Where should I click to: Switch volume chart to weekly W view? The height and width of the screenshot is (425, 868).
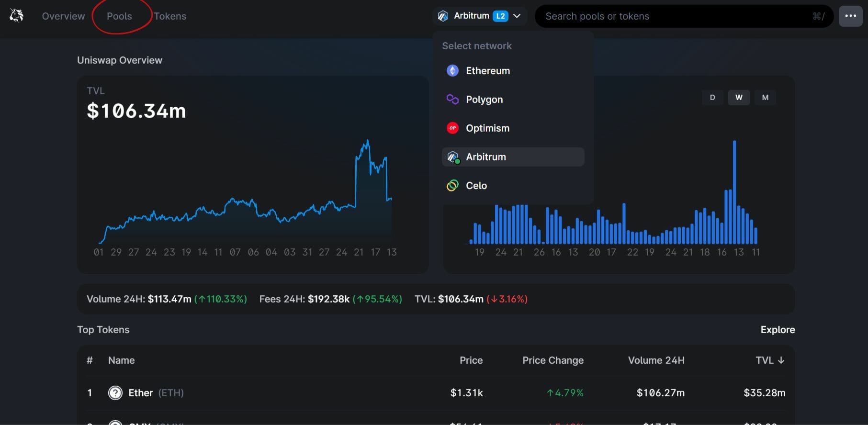(739, 98)
